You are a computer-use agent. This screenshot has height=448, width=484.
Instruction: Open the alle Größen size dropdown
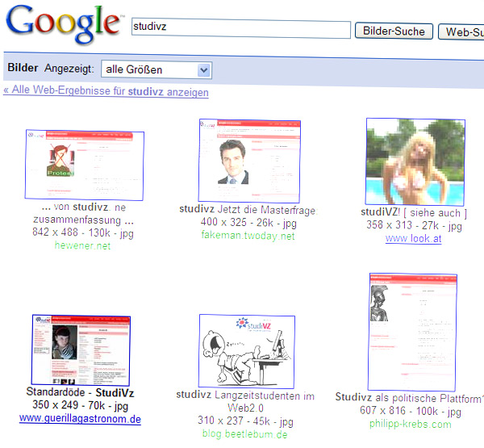(x=156, y=70)
